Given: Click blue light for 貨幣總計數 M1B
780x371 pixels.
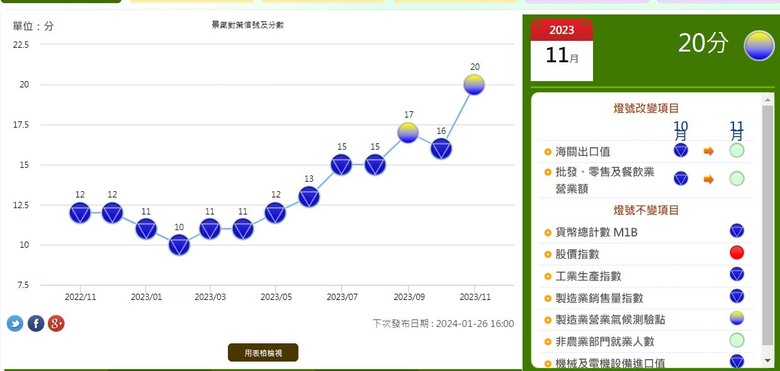Looking at the screenshot, I should (x=737, y=231).
